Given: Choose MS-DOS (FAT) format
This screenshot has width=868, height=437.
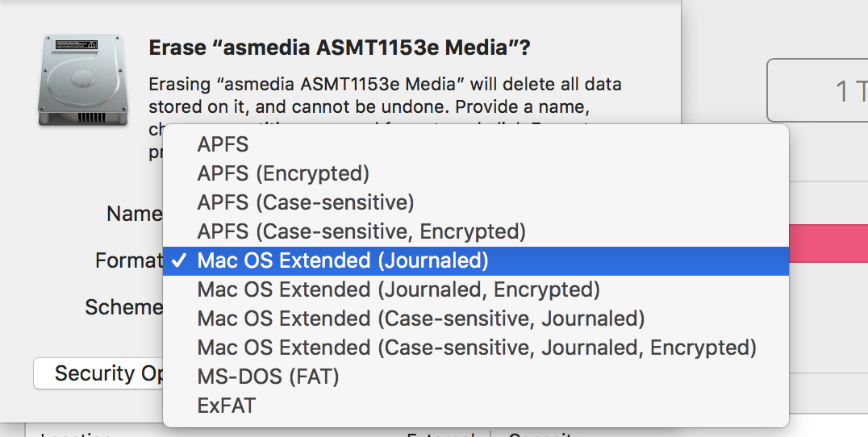Looking at the screenshot, I should tap(475, 377).
